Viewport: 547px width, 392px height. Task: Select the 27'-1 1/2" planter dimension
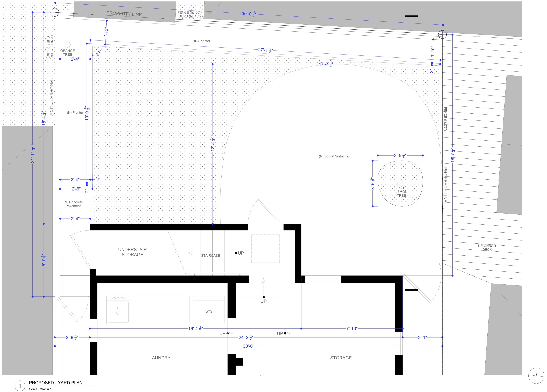pyautogui.click(x=265, y=50)
